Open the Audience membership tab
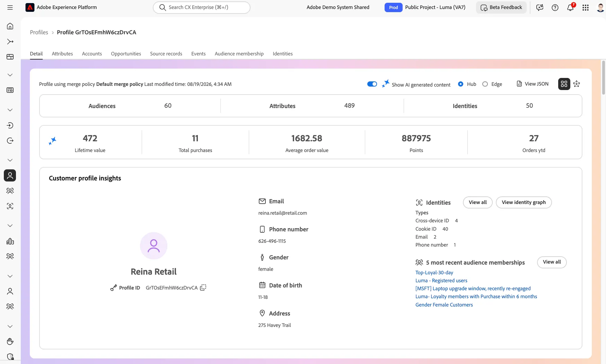The image size is (606, 364). (239, 54)
